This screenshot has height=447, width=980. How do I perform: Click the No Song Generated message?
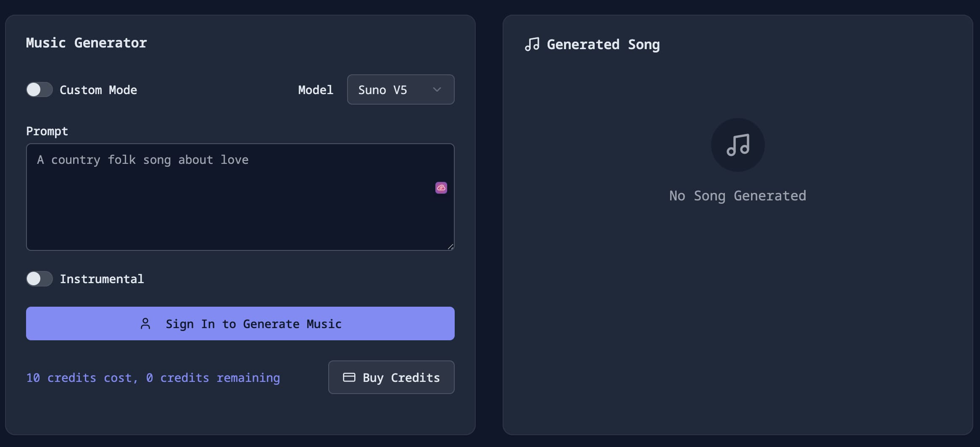(x=738, y=196)
